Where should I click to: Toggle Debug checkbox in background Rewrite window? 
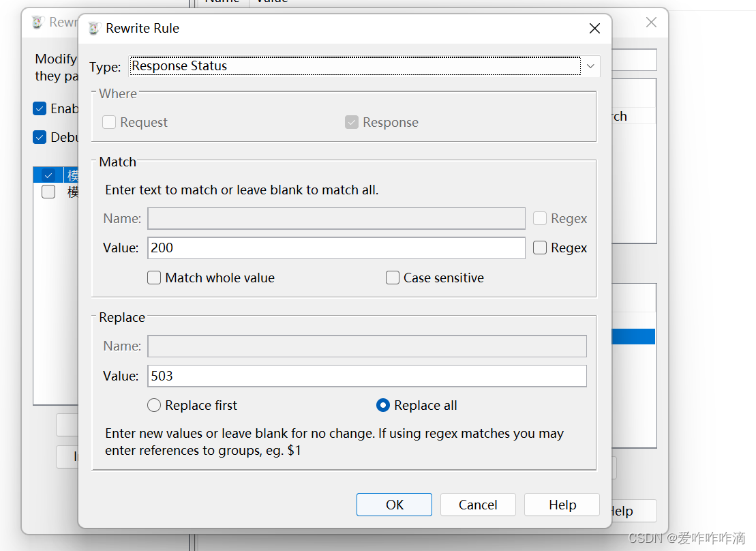click(x=40, y=138)
